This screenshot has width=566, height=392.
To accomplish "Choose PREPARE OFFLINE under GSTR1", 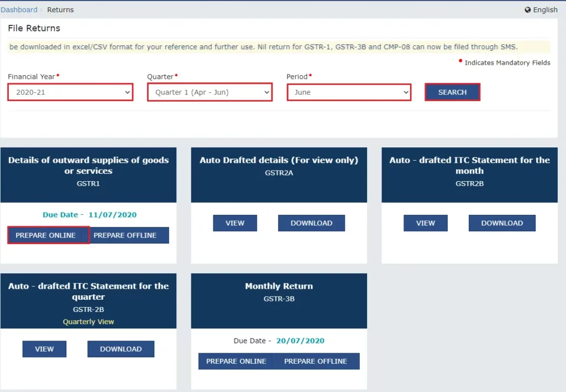I will coord(125,235).
